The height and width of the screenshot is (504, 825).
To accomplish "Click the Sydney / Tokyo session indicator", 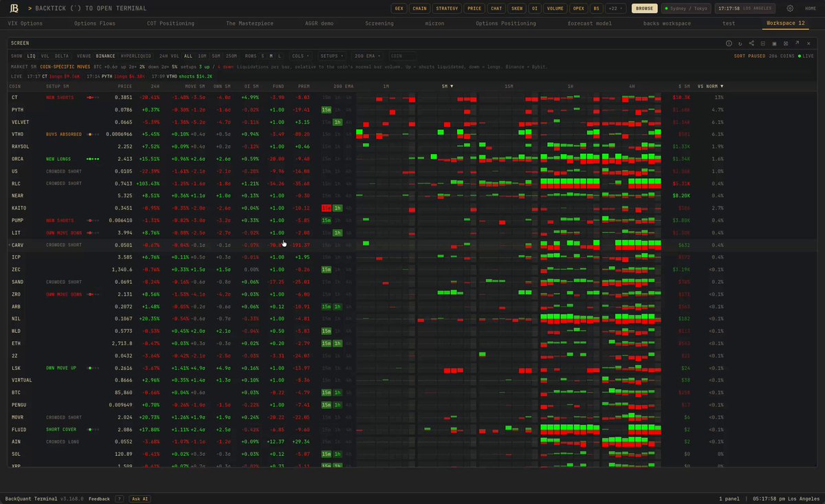I will 685,8.
